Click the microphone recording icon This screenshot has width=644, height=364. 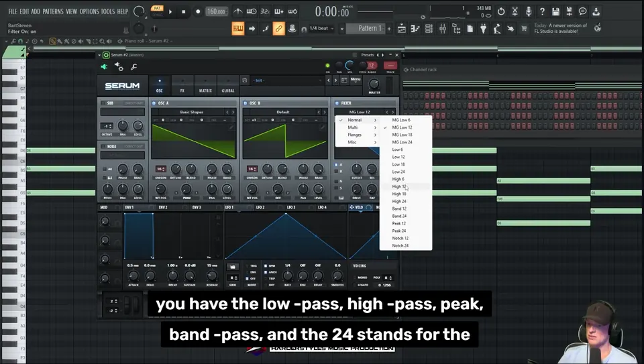[x=529, y=11]
